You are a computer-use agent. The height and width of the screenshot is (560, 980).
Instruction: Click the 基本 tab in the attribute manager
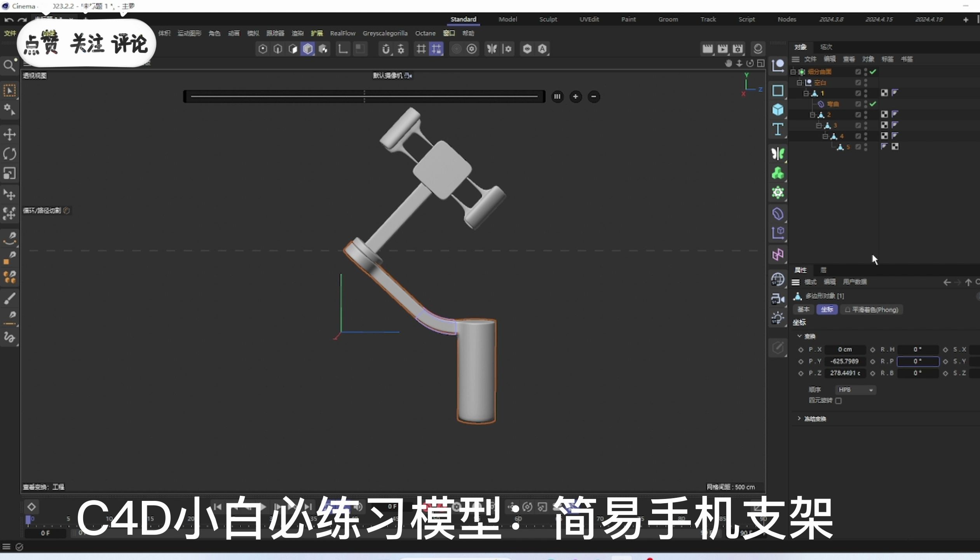804,309
